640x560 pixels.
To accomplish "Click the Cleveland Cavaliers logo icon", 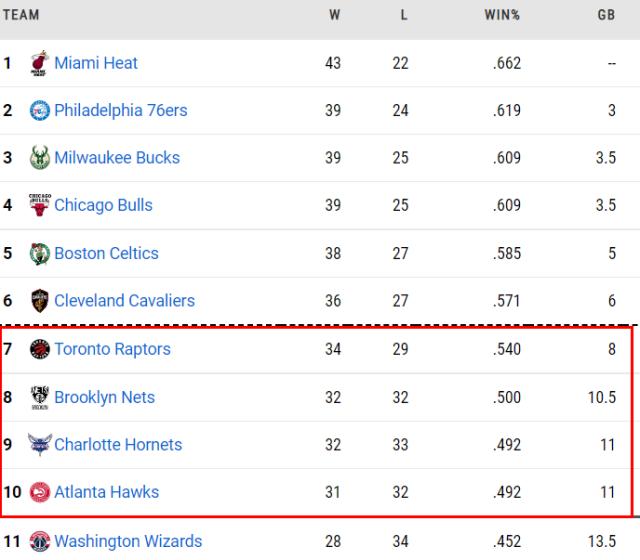I will click(x=40, y=300).
